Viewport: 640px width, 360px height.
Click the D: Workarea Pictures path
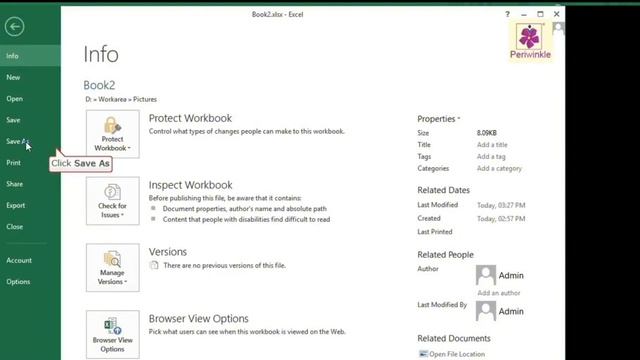121,99
